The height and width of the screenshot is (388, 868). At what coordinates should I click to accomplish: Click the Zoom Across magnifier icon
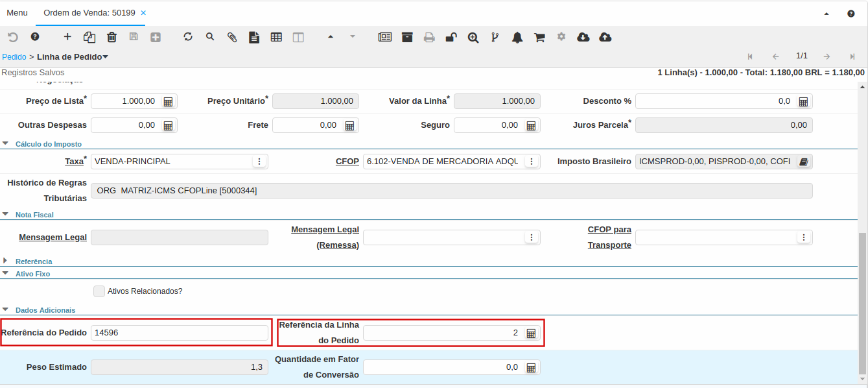pyautogui.click(x=473, y=37)
